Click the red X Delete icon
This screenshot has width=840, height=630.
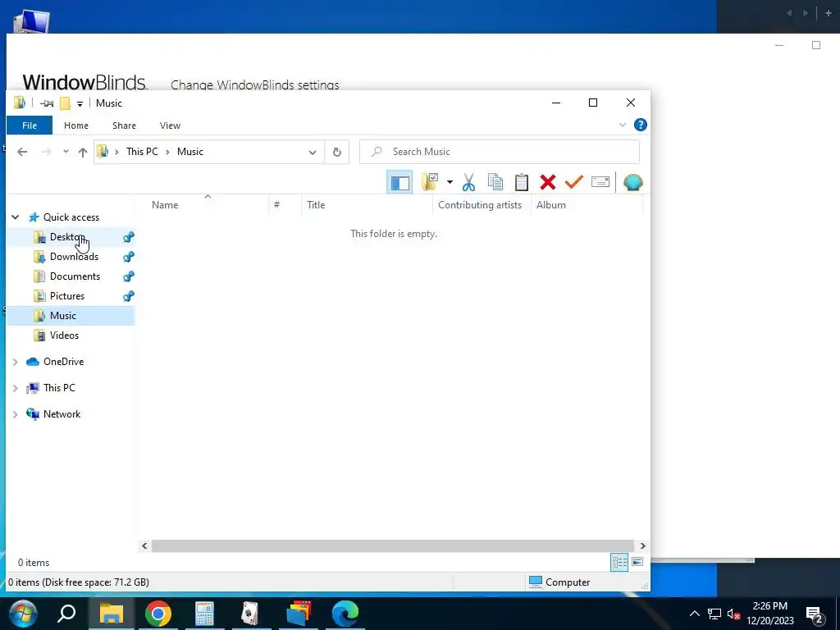[x=547, y=182]
